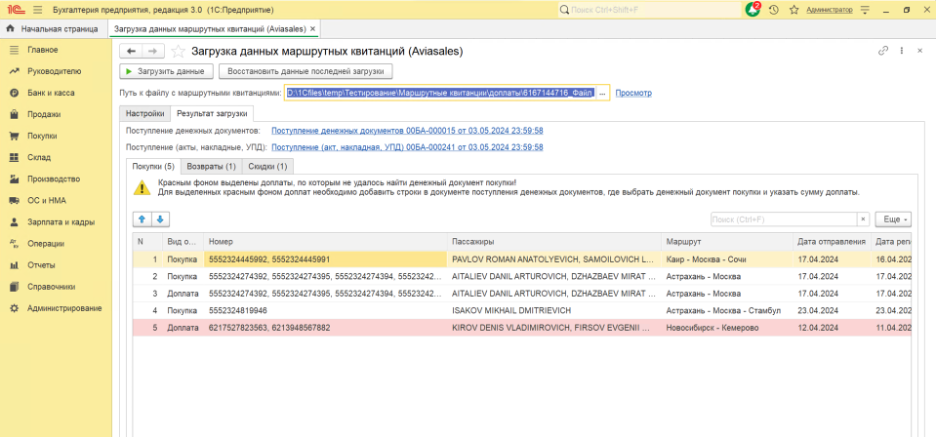Click the Склад sidebar icon
Screen dimensions: 936x438
14,158
